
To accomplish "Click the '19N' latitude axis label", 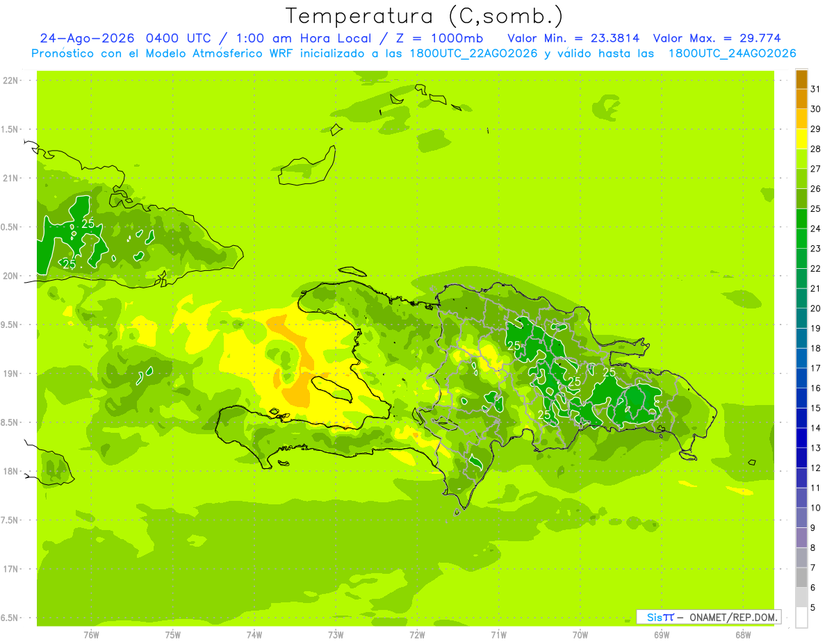I will pyautogui.click(x=11, y=374).
